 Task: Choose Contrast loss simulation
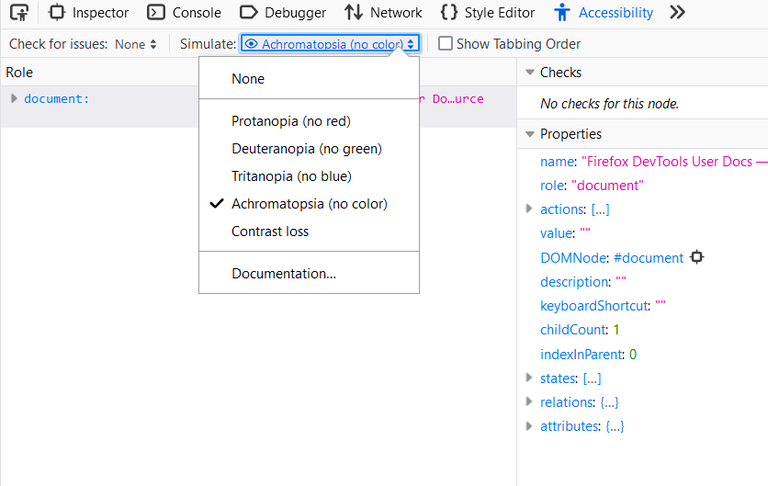click(x=270, y=231)
